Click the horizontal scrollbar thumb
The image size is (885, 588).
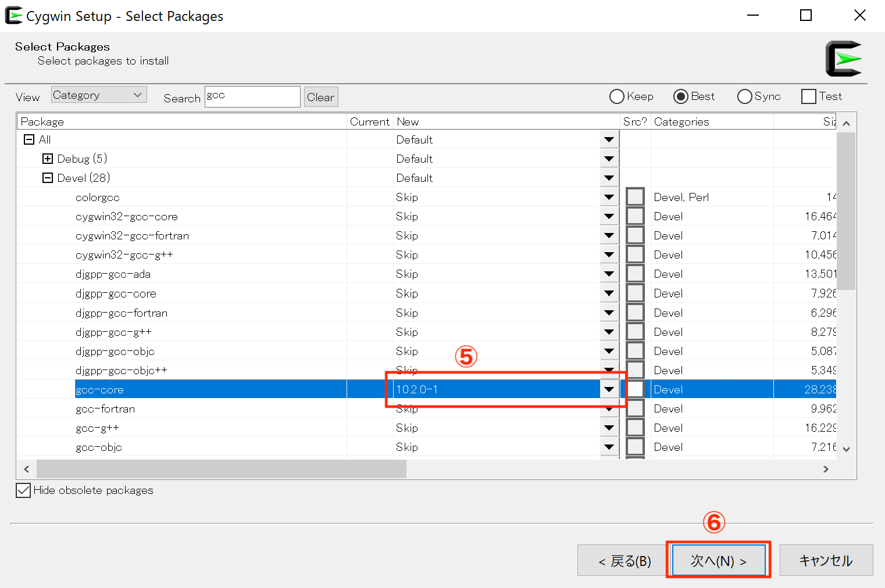pos(222,469)
